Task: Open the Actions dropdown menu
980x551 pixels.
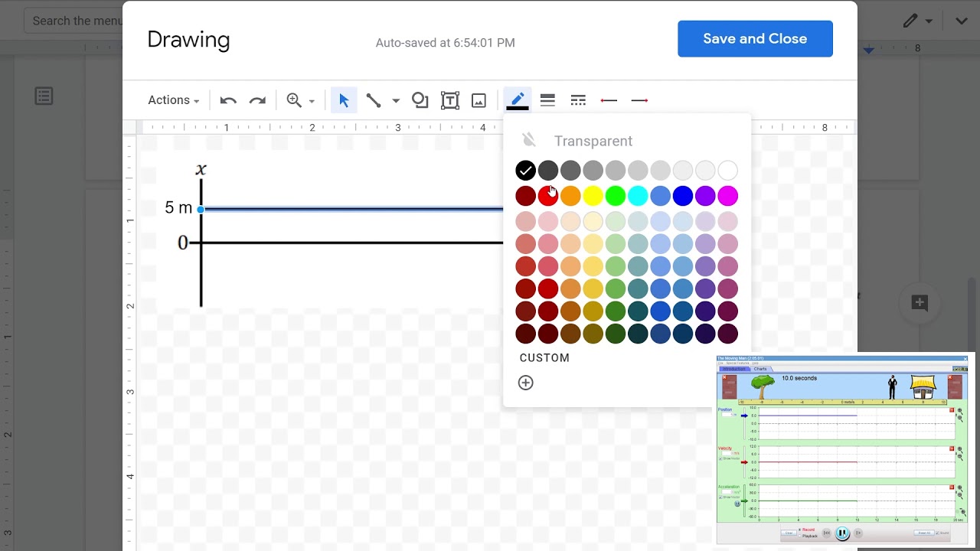Action: point(173,100)
